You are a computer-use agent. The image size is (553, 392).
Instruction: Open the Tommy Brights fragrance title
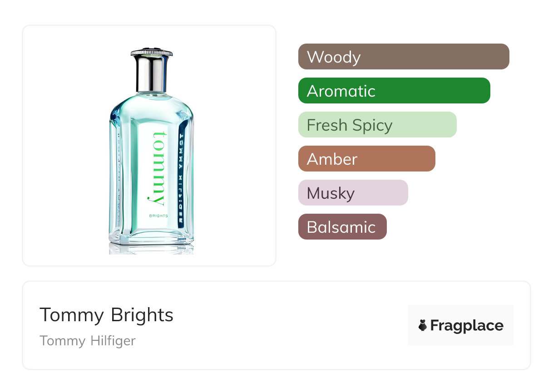point(106,314)
